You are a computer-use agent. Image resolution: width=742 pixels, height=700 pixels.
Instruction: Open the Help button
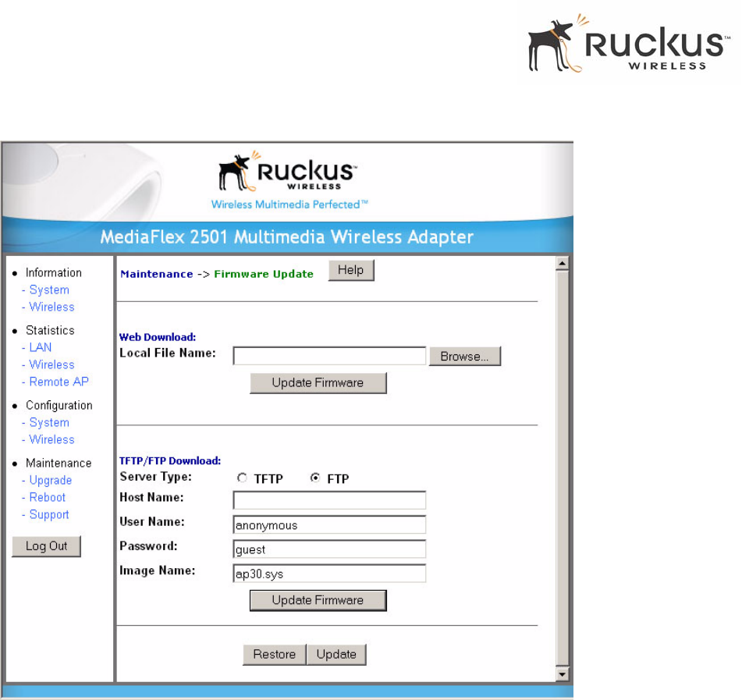[x=350, y=270]
